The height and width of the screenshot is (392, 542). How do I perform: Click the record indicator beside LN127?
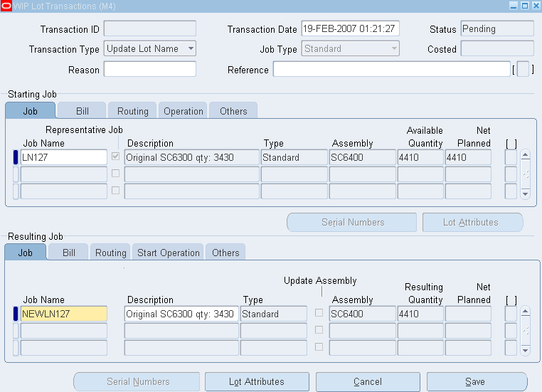click(16, 157)
